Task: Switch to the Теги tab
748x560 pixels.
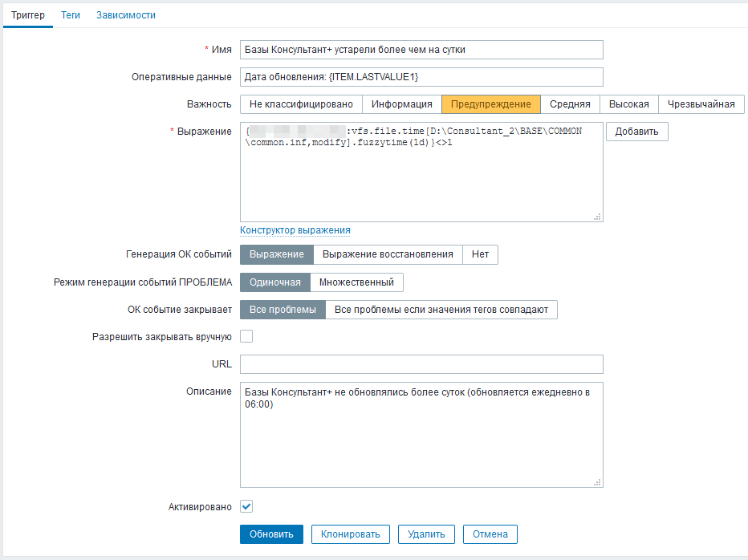Action: tap(71, 14)
